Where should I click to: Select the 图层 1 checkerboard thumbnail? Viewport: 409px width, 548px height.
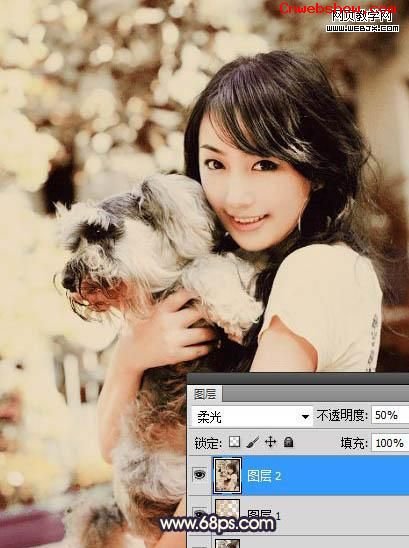(x=227, y=512)
